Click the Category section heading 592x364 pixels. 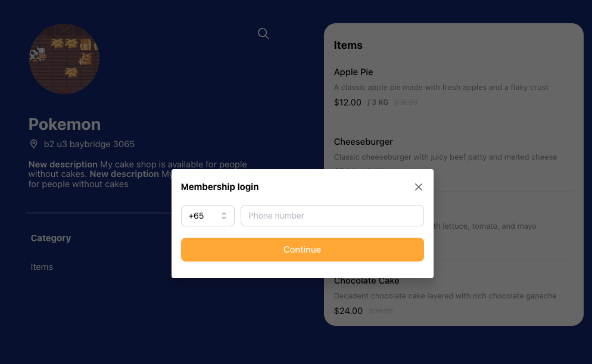point(51,238)
